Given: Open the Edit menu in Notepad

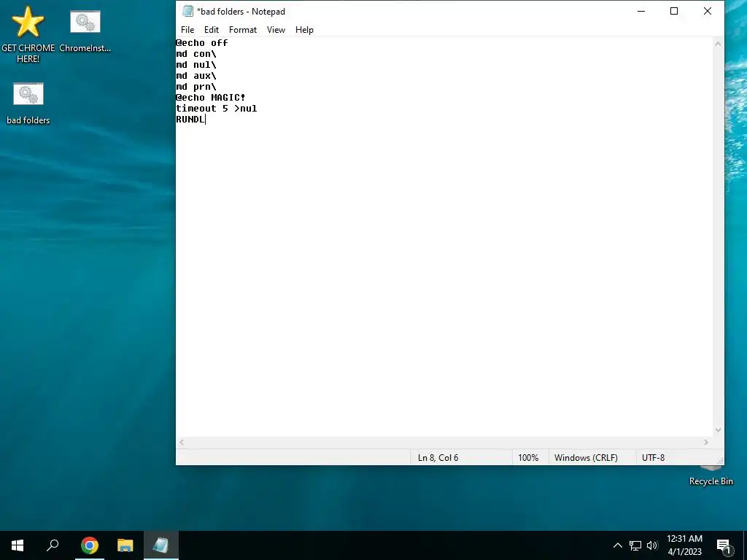Looking at the screenshot, I should tap(211, 29).
